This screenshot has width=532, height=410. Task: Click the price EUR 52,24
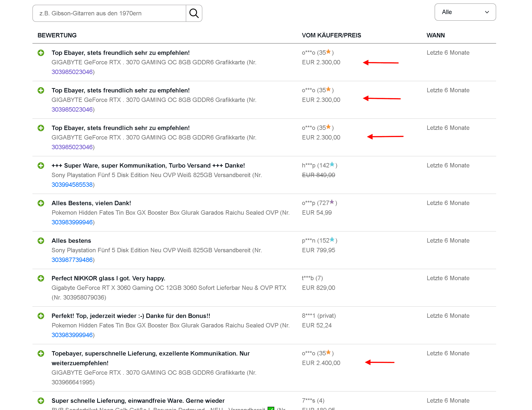[x=317, y=326]
